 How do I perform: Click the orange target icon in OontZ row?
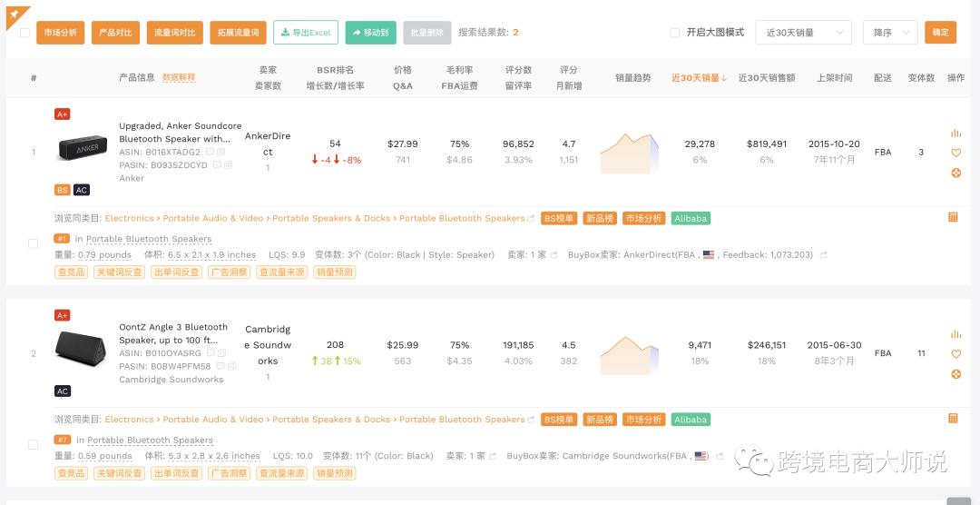[955, 374]
